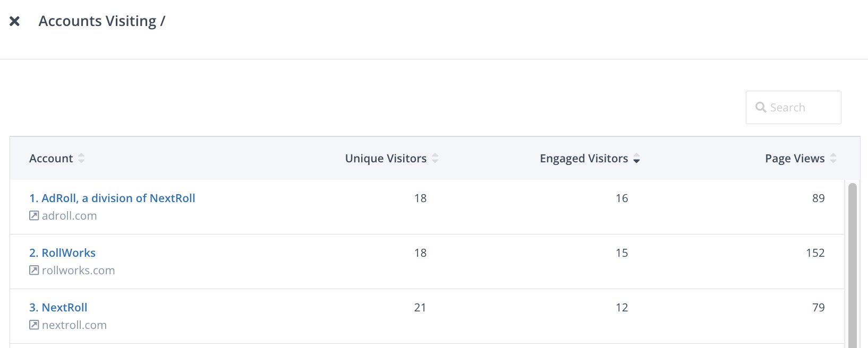This screenshot has width=868, height=348.
Task: Toggle sort arrows beside Unique Visitors
Action: point(435,158)
